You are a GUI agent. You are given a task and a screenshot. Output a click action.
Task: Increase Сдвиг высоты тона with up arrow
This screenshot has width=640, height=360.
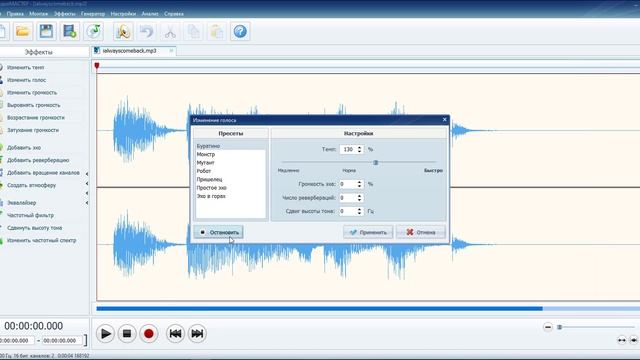click(359, 209)
